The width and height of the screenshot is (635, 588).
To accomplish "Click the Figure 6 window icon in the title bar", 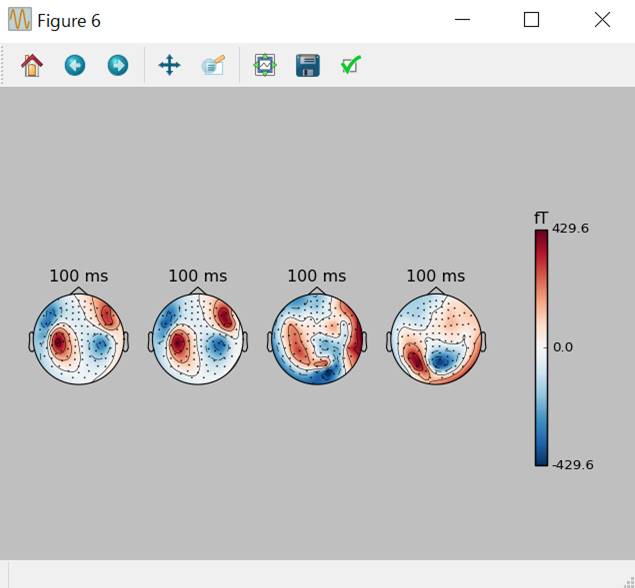I will point(20,20).
